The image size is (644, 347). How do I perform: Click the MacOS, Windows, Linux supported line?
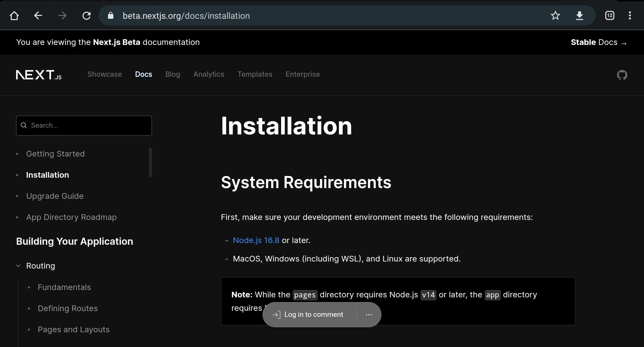347,259
